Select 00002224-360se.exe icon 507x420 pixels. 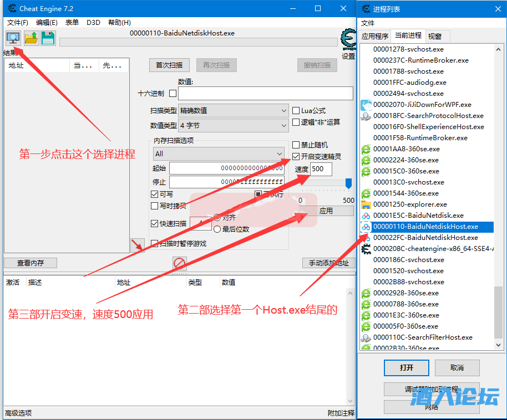click(x=366, y=160)
